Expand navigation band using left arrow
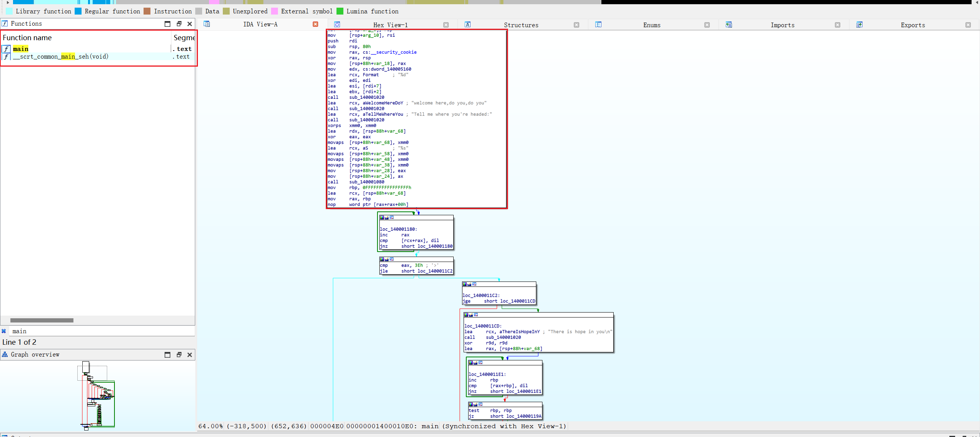This screenshot has height=437, width=980. point(8,2)
